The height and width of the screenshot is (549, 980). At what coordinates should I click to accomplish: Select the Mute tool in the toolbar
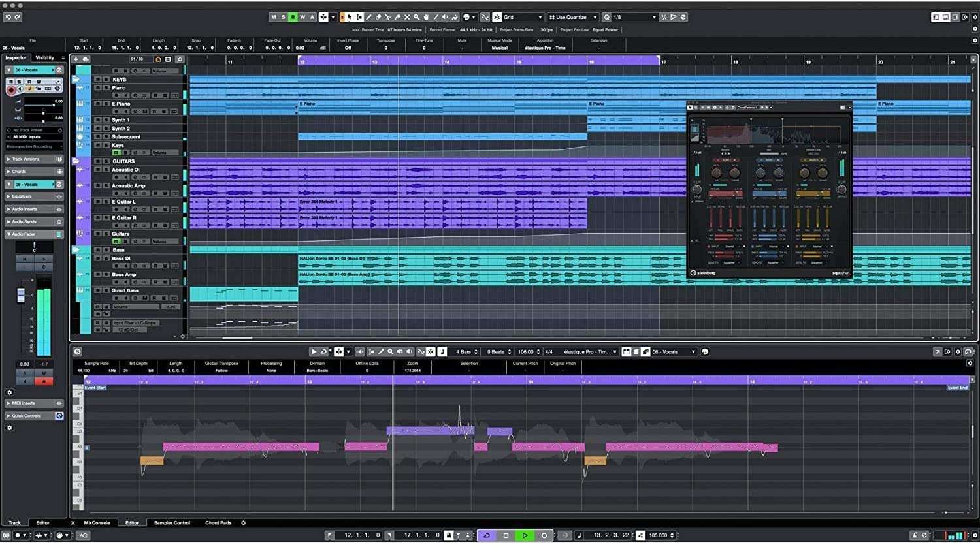(407, 17)
